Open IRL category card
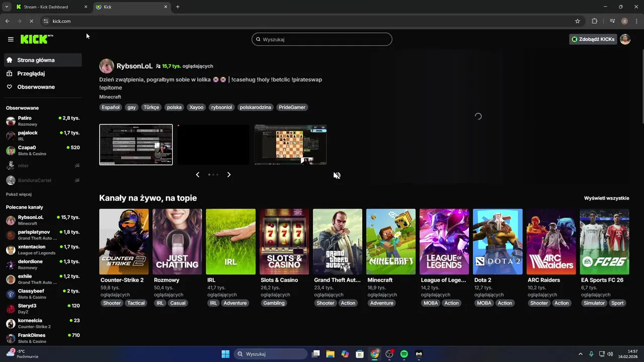Screen dimensions: 644x362 click(x=230, y=241)
